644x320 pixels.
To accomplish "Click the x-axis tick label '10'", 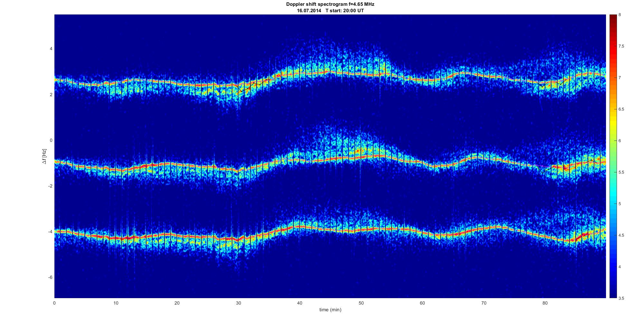I will (116, 303).
